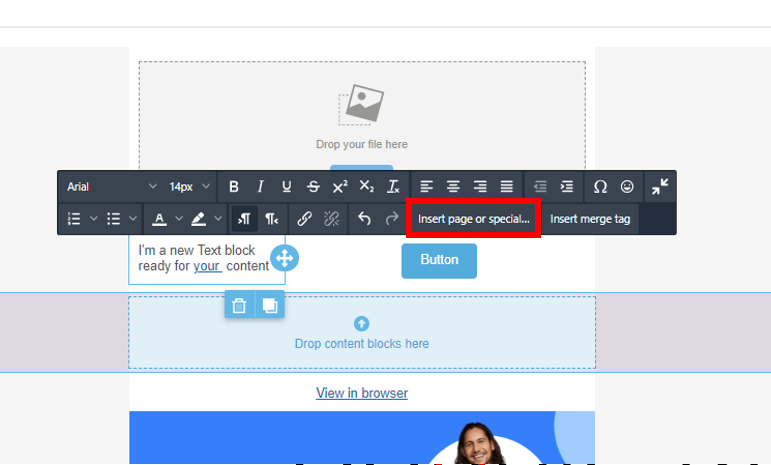Justify the text alignment
771x465 pixels.
(x=507, y=187)
